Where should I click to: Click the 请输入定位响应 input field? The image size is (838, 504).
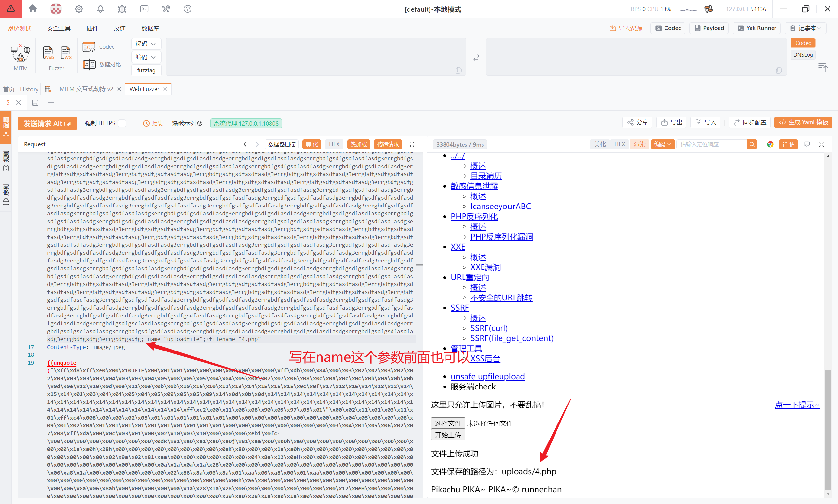coord(712,144)
